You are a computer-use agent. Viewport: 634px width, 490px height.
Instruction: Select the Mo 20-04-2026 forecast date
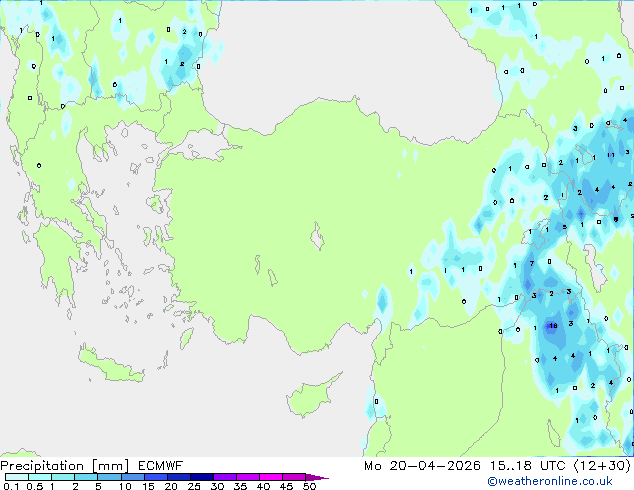coord(422,466)
